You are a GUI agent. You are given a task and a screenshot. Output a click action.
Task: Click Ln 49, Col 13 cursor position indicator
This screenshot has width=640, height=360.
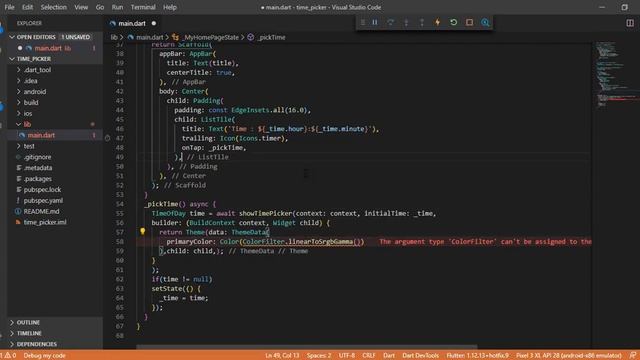[282, 356]
